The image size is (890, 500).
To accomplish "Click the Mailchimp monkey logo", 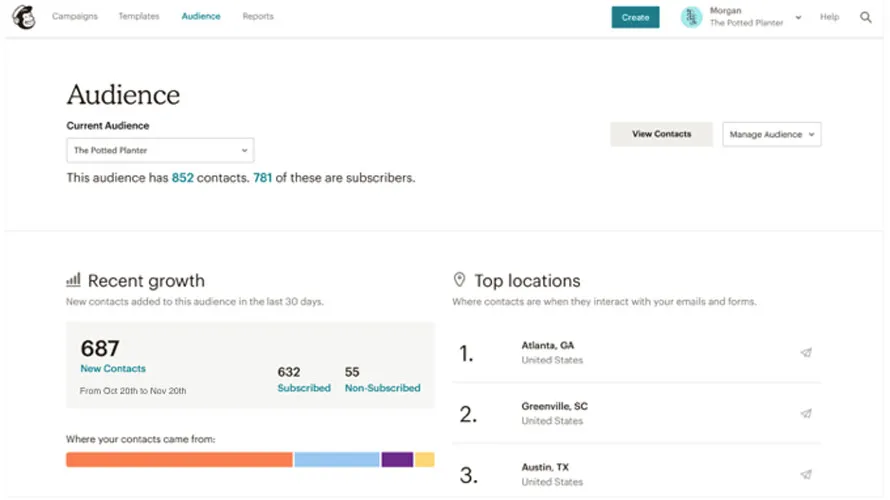I will point(23,17).
